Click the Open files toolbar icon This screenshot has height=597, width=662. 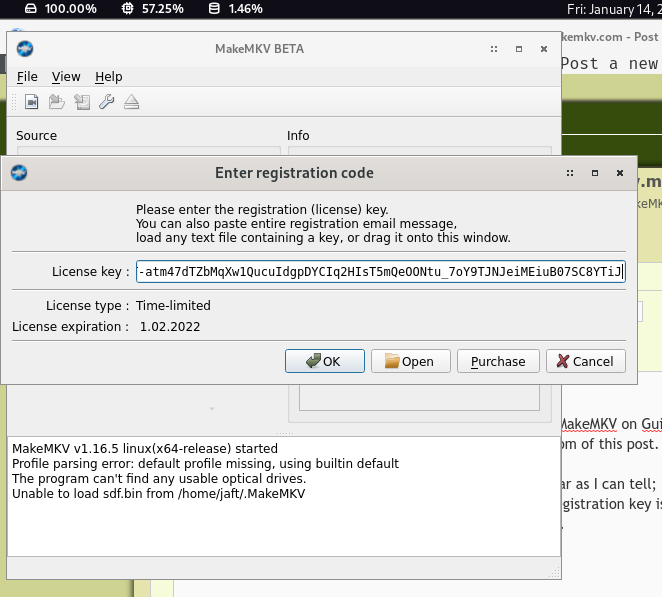click(32, 102)
